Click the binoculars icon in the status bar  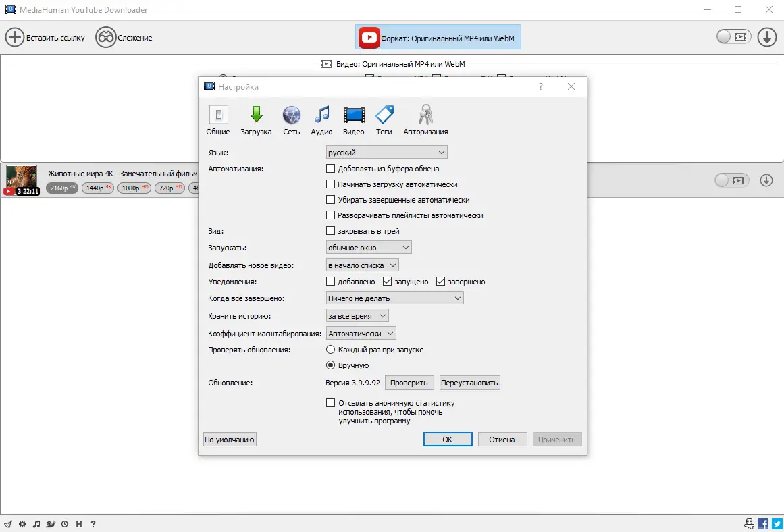(78, 524)
